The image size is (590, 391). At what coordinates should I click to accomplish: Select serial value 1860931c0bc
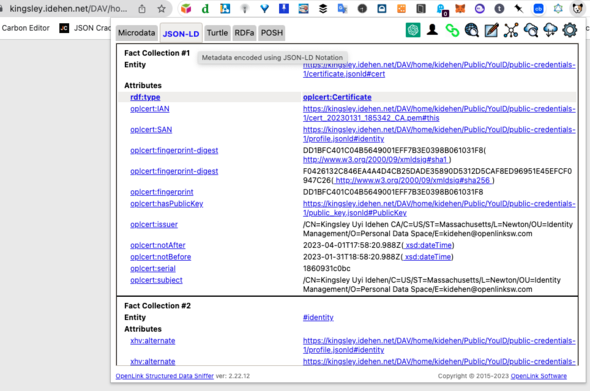point(327,269)
